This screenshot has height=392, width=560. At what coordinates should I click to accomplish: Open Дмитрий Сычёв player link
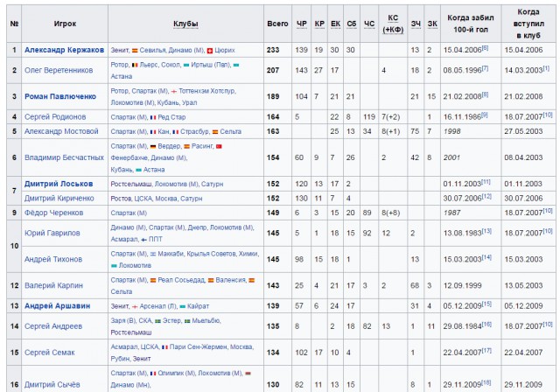pos(52,385)
